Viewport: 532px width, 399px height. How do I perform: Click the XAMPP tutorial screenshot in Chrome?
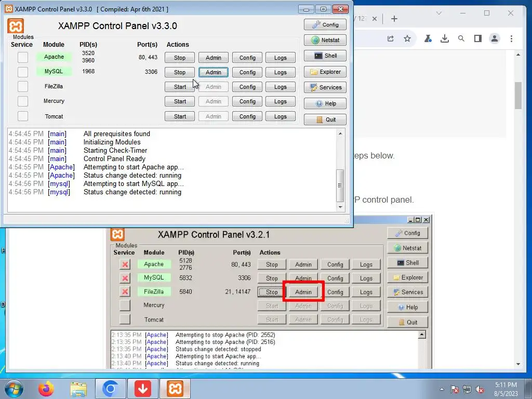coord(270,292)
